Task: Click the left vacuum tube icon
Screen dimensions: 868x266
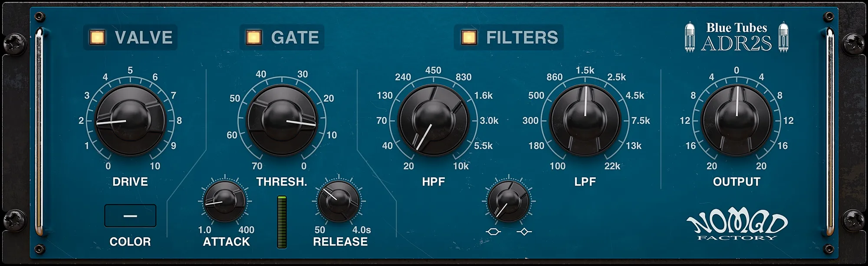Action: [x=690, y=37]
